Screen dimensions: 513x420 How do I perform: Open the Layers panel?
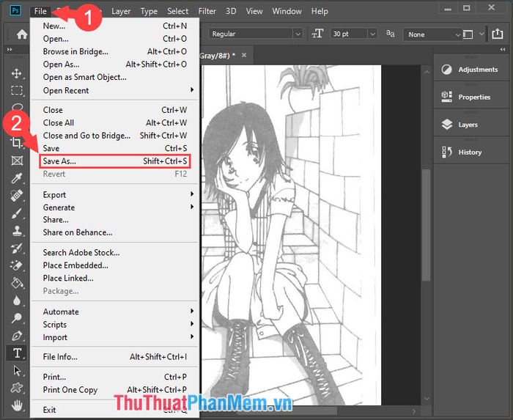click(x=471, y=125)
